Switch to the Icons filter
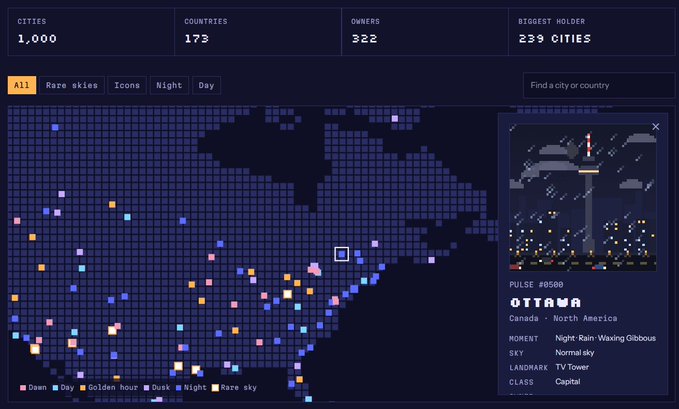 point(127,85)
